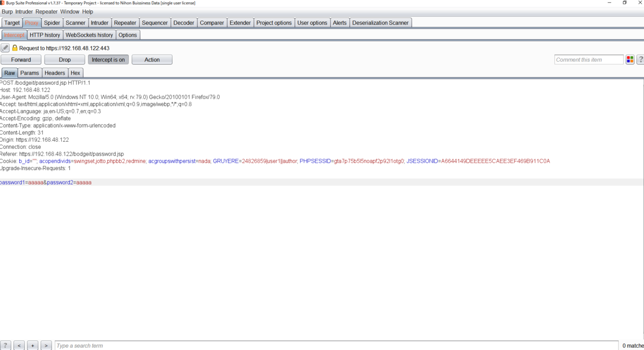Toggle the Intercept is on button
Image resolution: width=644 pixels, height=350 pixels.
click(x=108, y=60)
